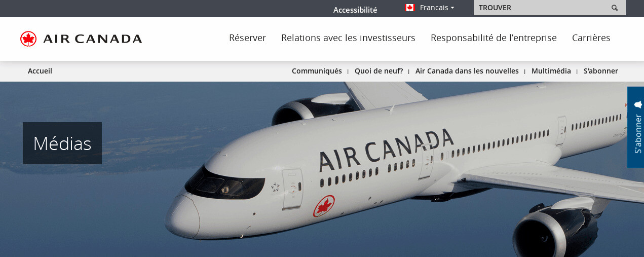This screenshot has width=644, height=257.
Task: Open the Quoi de neuf? link
Action: [x=378, y=71]
